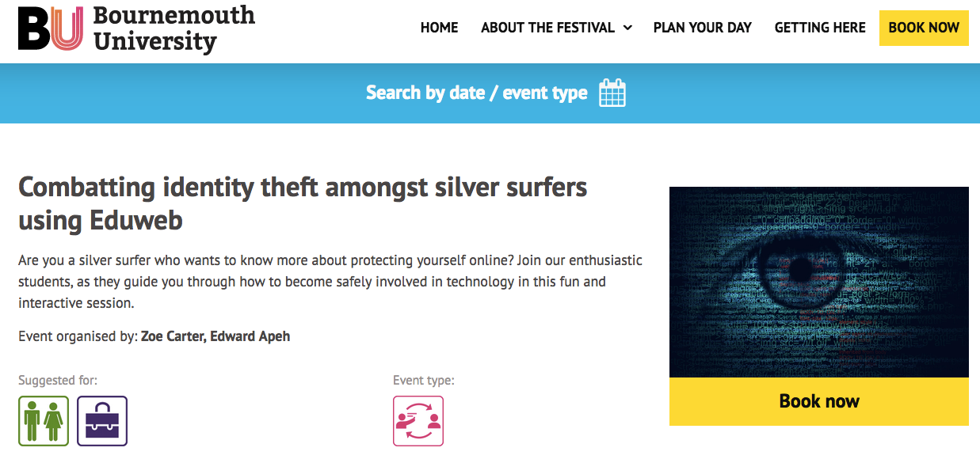
Task: Click the event description paragraph
Action: [x=330, y=281]
